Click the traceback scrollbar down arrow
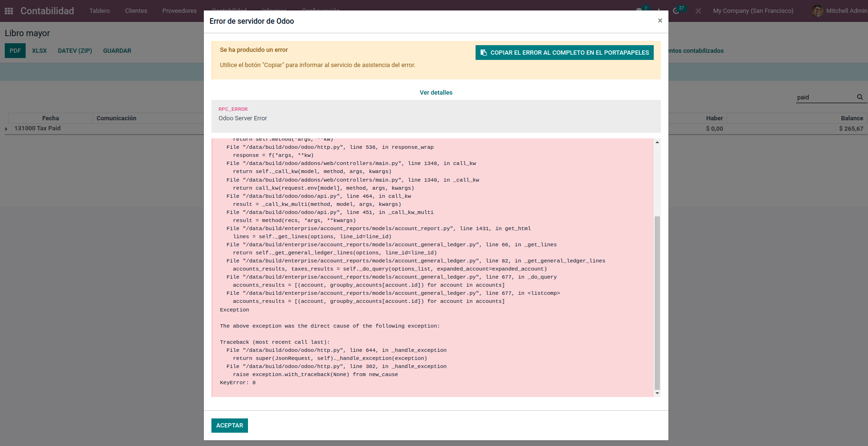Image resolution: width=868 pixels, height=446 pixels. coord(657,393)
